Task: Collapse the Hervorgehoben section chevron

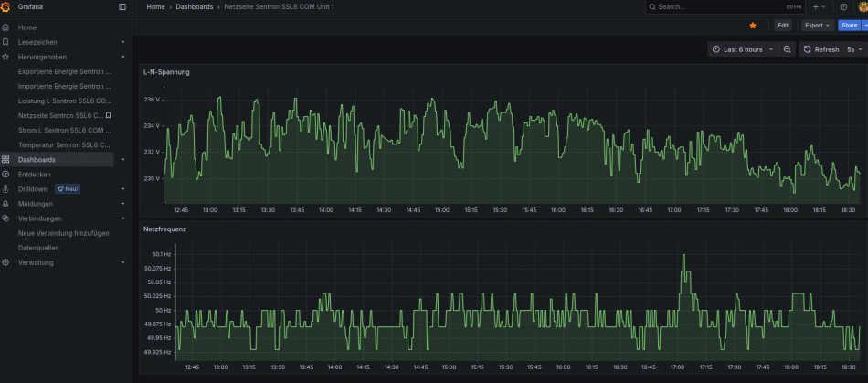Action: point(123,57)
